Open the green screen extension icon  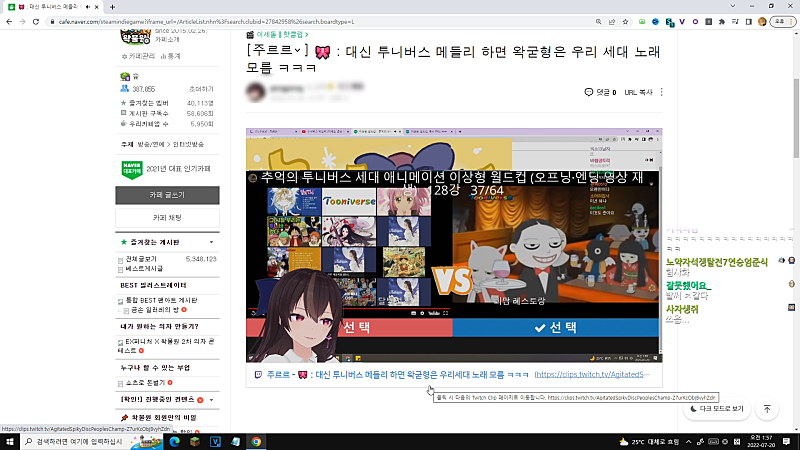[x=642, y=22]
